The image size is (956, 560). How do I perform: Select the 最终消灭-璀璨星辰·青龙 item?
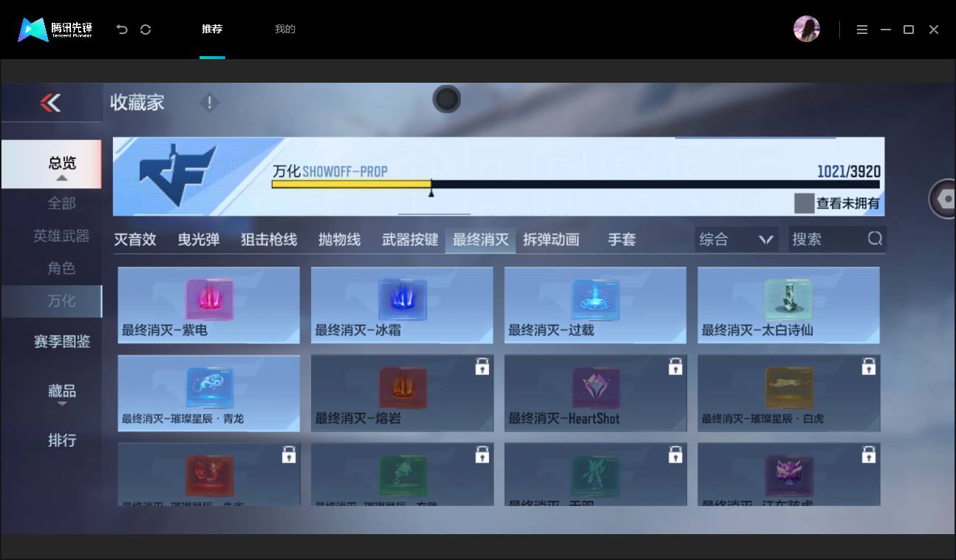208,393
